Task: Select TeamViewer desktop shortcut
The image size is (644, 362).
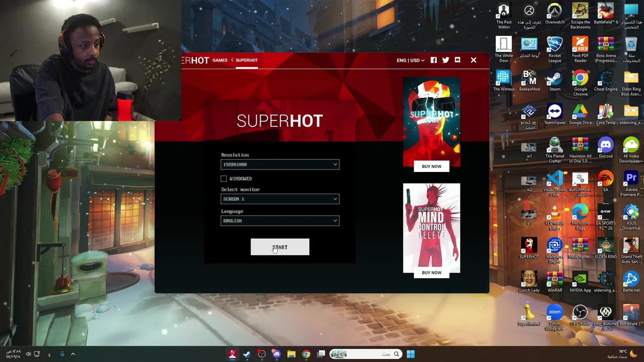Action: (555, 115)
